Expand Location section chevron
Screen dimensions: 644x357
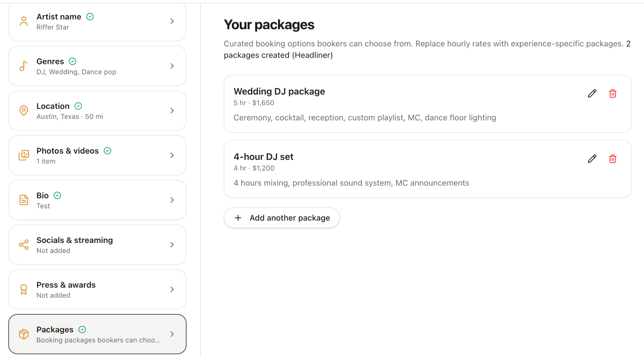tap(172, 110)
